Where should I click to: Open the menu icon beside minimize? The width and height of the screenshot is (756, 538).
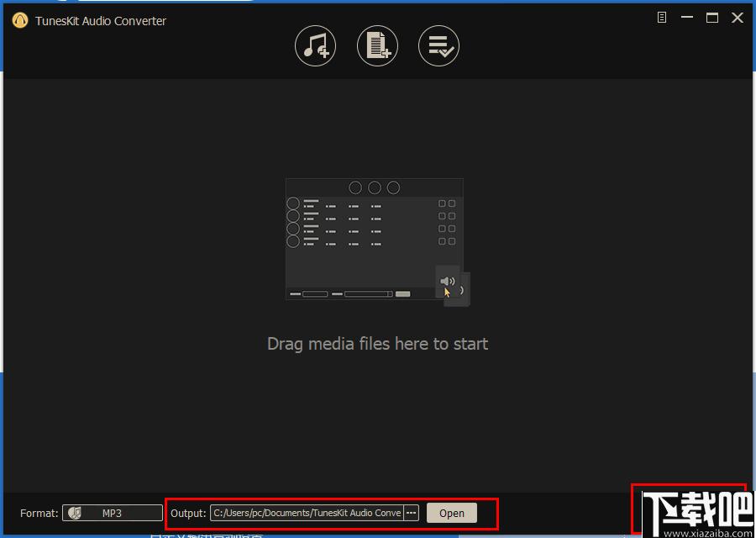[x=662, y=18]
